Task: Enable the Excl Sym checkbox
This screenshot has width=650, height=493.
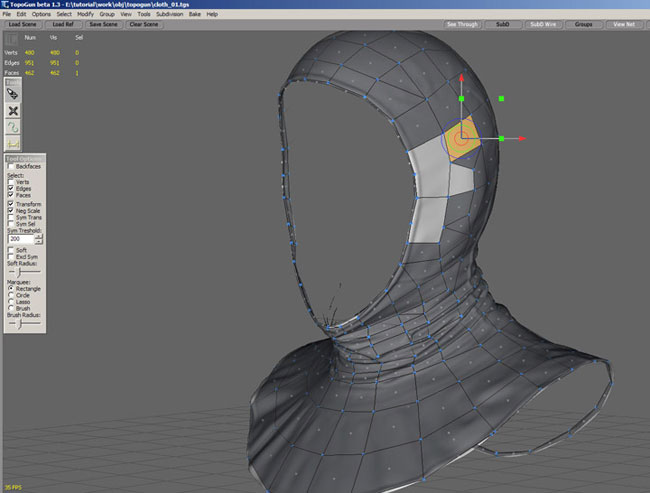Action: [11, 257]
